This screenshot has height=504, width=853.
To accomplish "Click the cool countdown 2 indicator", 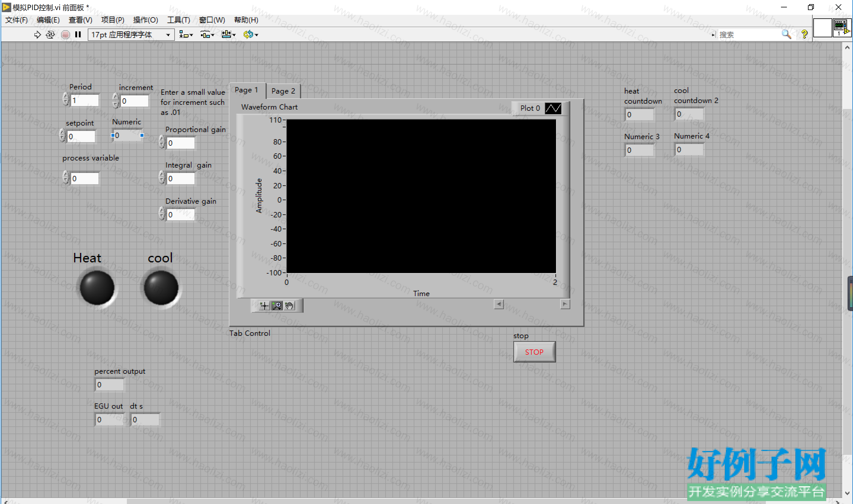I will (x=689, y=114).
